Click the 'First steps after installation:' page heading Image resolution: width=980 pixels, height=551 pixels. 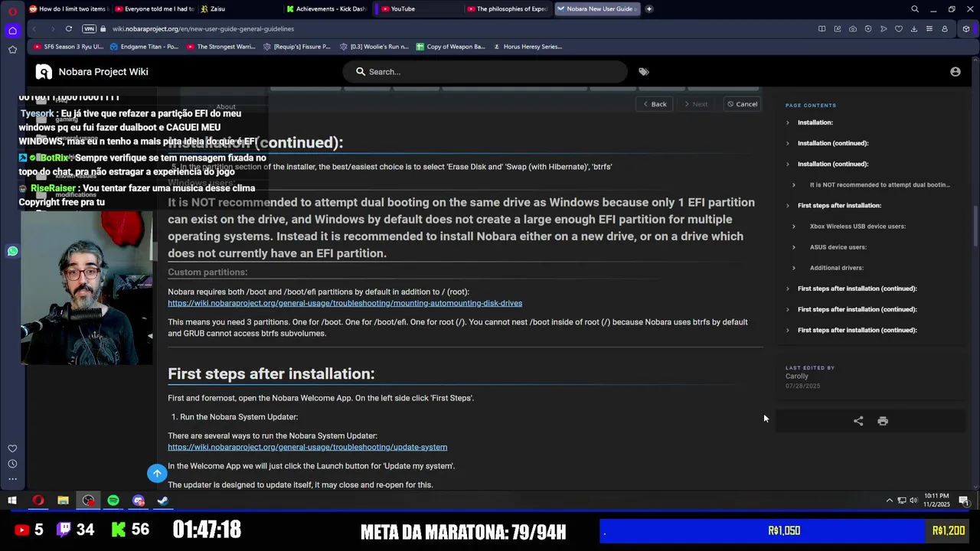coord(271,374)
